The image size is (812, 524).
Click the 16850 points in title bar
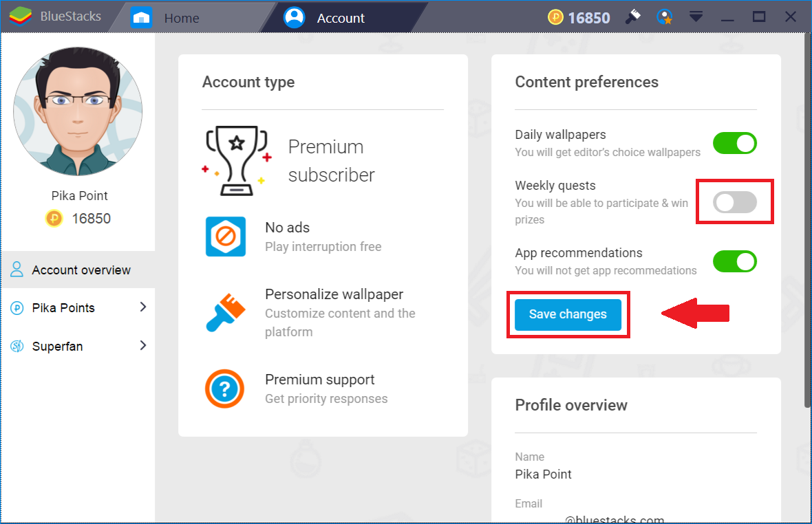(x=589, y=18)
